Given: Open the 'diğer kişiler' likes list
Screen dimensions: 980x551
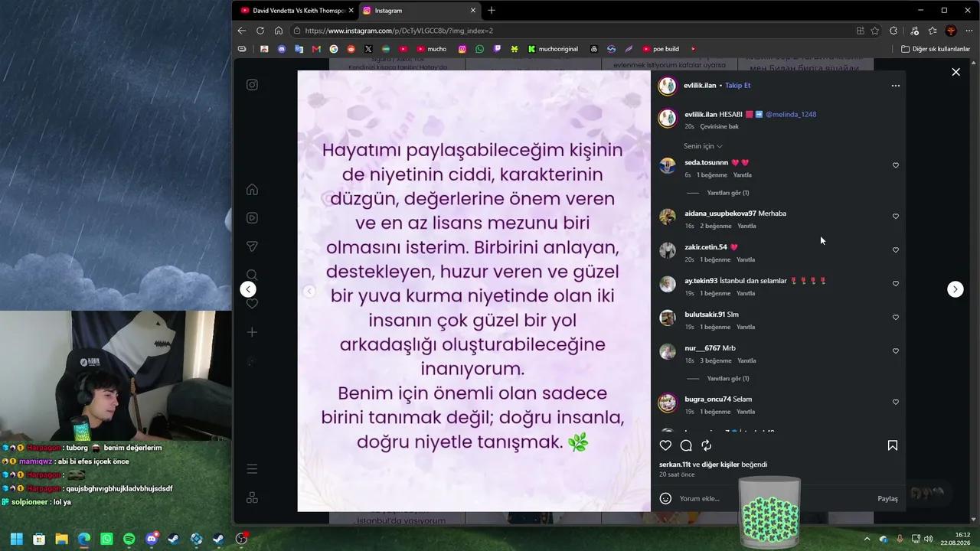Looking at the screenshot, I should tap(720, 465).
